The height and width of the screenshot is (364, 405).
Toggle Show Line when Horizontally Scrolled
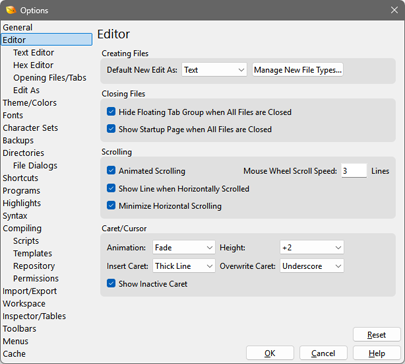pyautogui.click(x=111, y=188)
